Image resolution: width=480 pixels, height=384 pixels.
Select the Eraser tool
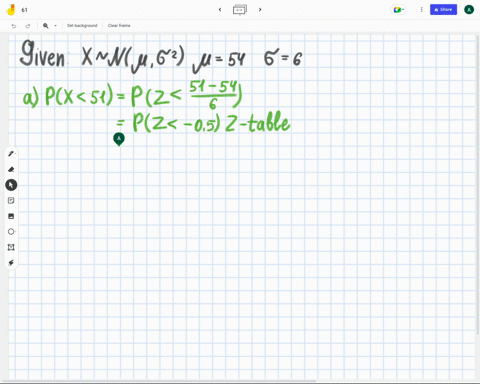tap(11, 169)
